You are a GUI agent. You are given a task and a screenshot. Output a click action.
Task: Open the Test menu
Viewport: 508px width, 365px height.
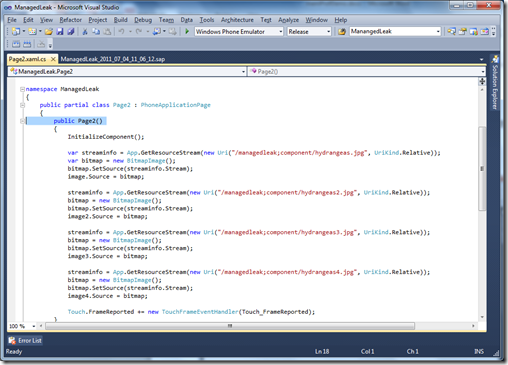click(x=266, y=20)
